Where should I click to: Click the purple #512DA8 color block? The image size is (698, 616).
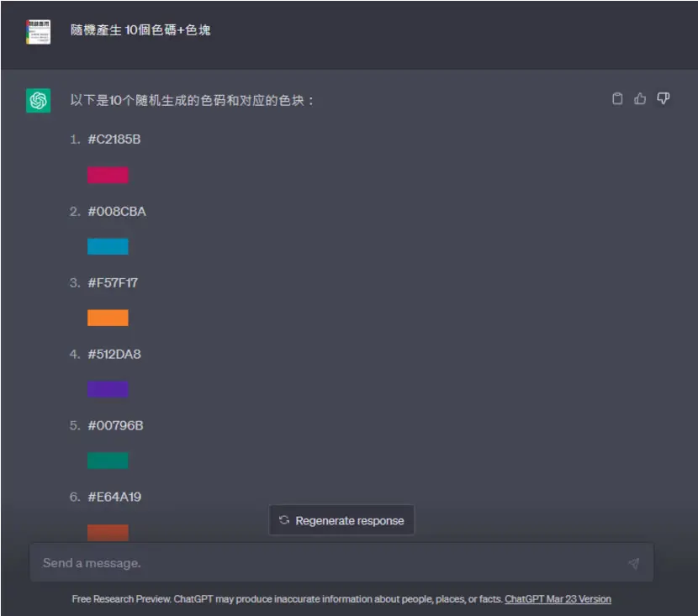click(x=108, y=389)
